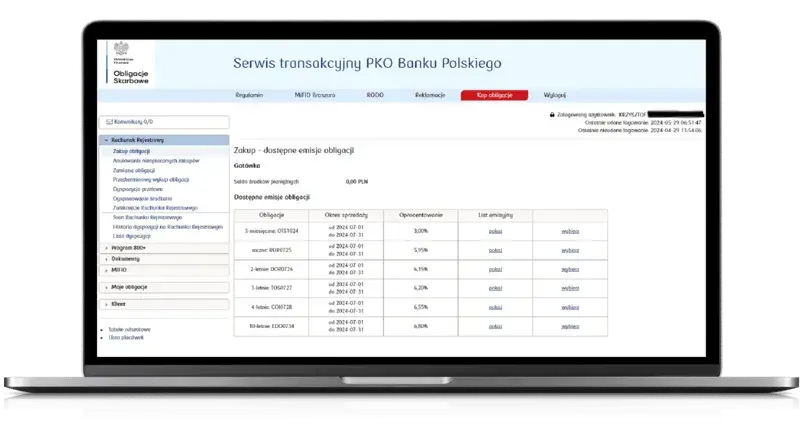Click the padlock icon beside the logged-in user

(552, 115)
